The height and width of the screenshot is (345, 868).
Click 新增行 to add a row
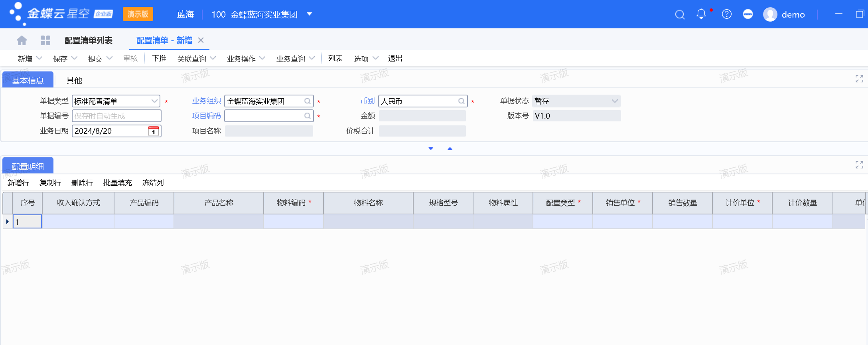pyautogui.click(x=18, y=182)
